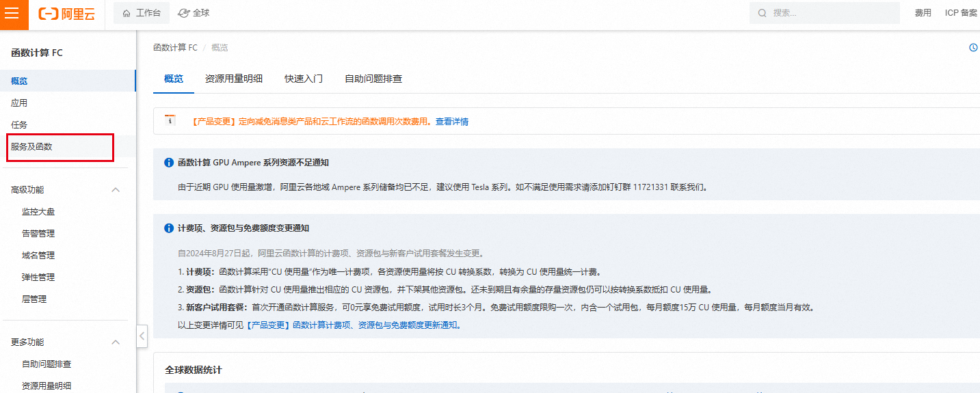This screenshot has height=393, width=980.
Task: Select 概览 in the left sidebar
Action: pos(68,81)
